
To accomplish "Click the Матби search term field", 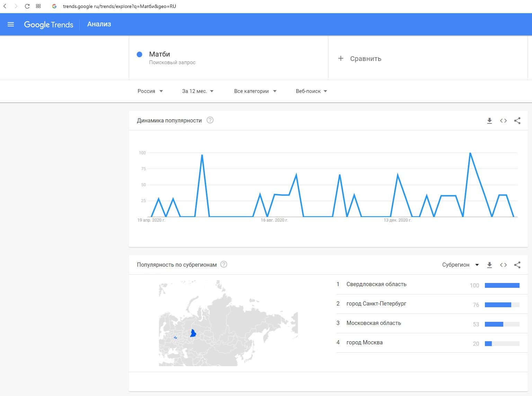I will [159, 54].
